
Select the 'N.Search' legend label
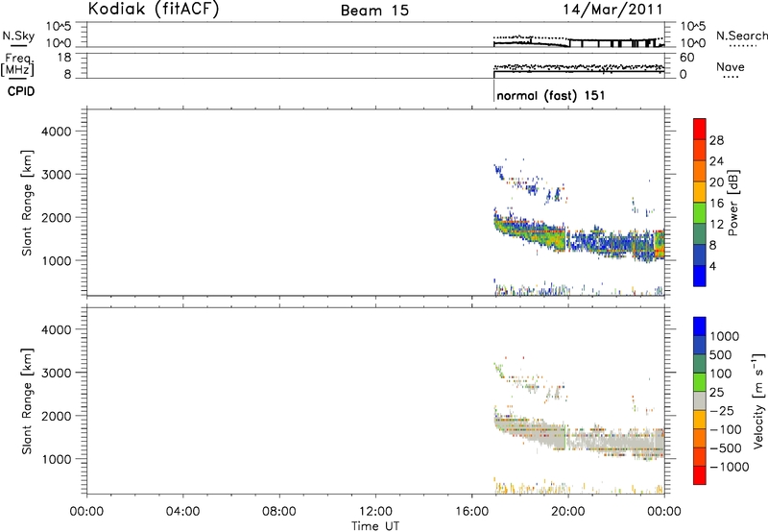point(741,36)
